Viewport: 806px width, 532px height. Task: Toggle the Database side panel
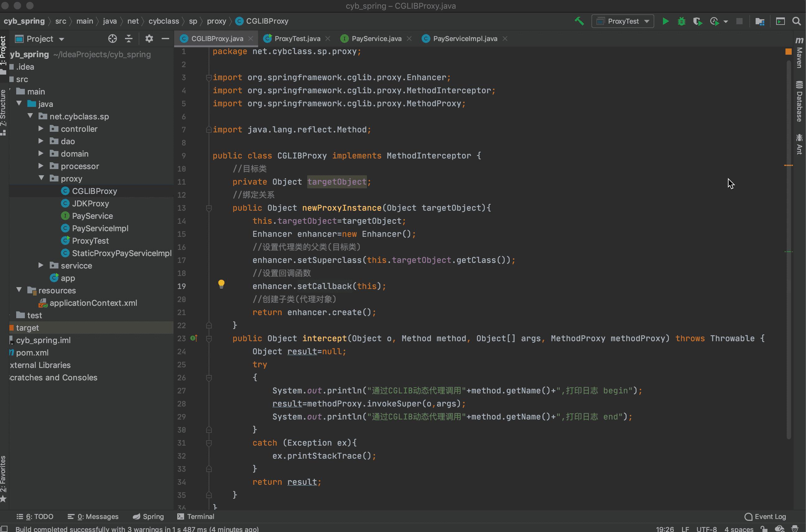click(799, 101)
